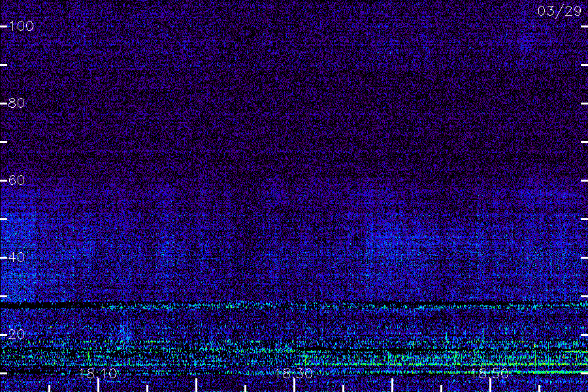Click the time tick below 18:10

point(98,385)
